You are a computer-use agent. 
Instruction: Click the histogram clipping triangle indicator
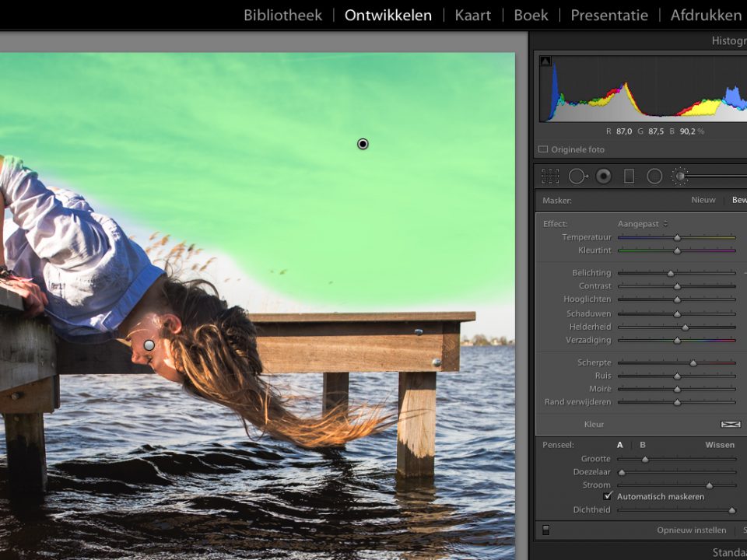coord(547,59)
